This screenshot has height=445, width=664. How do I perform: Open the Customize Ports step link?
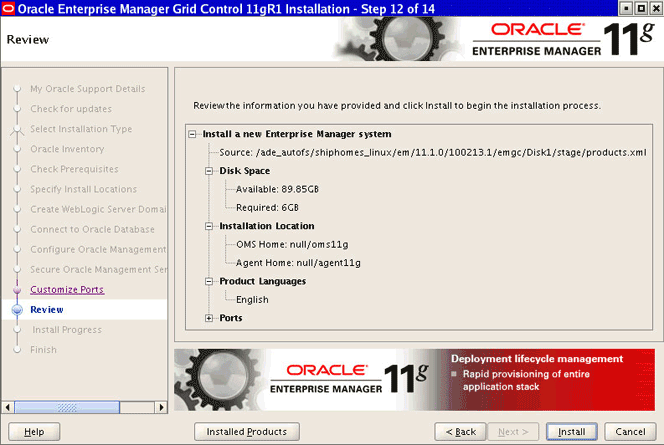coord(67,290)
